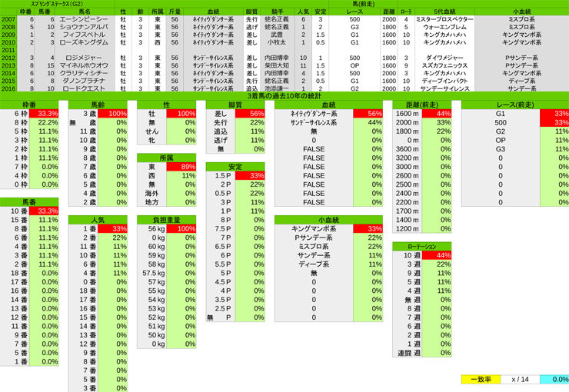The width and height of the screenshot is (569, 392).
Task: Select the ミスタープロスペクター pedigree cell
Action: pyautogui.click(x=444, y=19)
